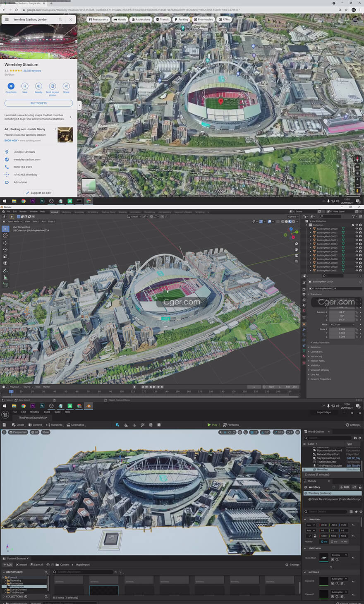Open the Blender viewport Add menu

[x=43, y=221]
